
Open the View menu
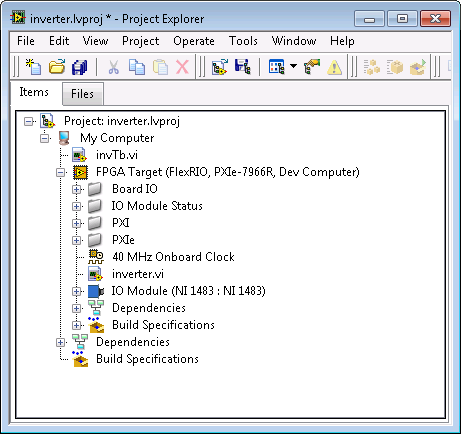click(95, 41)
